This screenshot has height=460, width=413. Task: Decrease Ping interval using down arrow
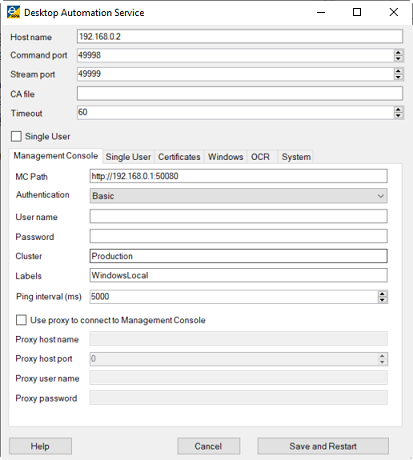pyautogui.click(x=382, y=300)
